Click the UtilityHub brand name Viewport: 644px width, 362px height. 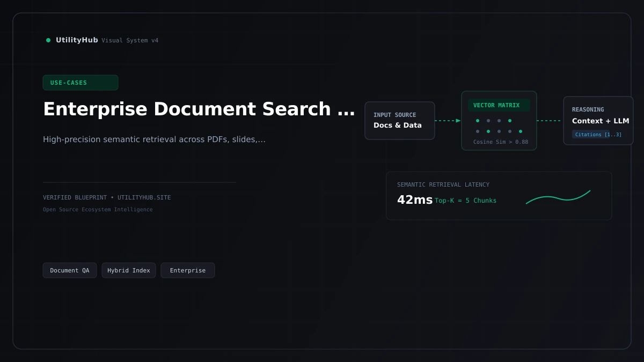77,40
